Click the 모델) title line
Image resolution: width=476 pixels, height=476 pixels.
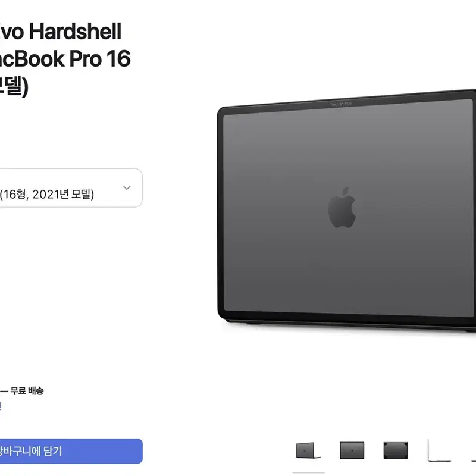[14, 86]
